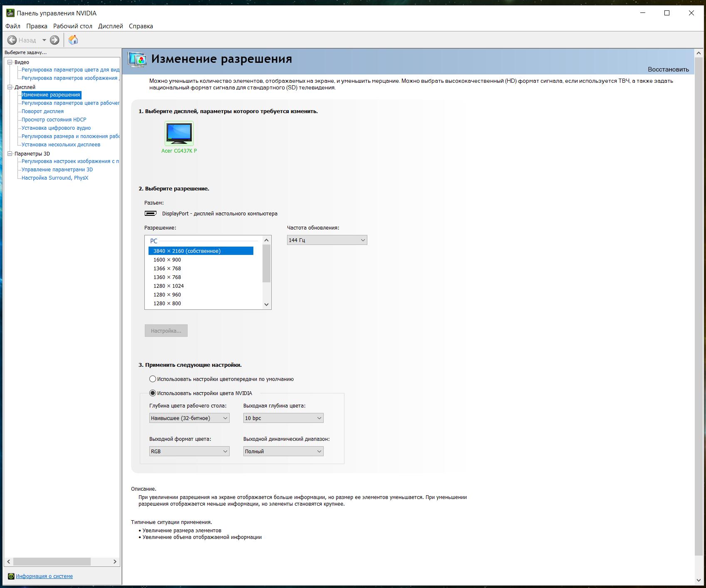
Task: Collapse the Видео tree node
Action: point(10,62)
